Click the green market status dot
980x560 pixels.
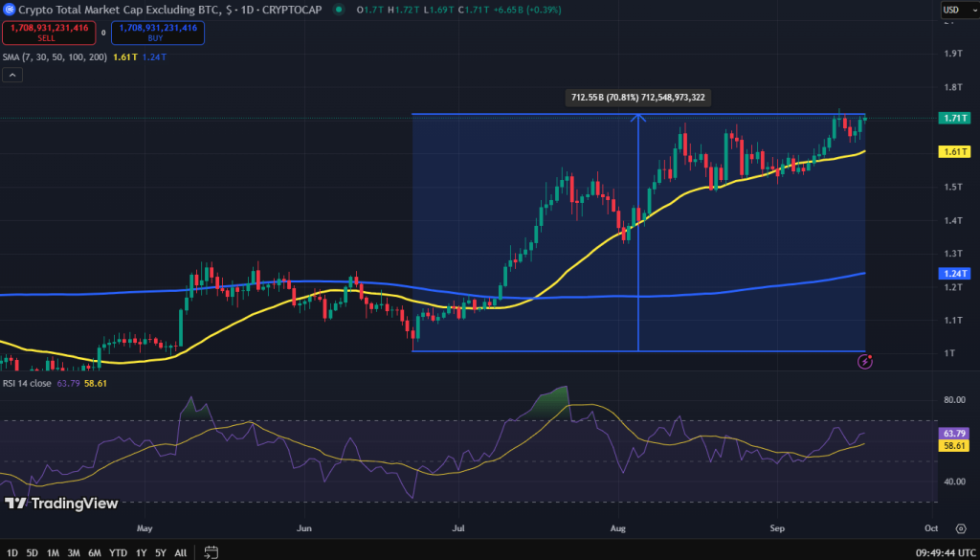[x=338, y=10]
